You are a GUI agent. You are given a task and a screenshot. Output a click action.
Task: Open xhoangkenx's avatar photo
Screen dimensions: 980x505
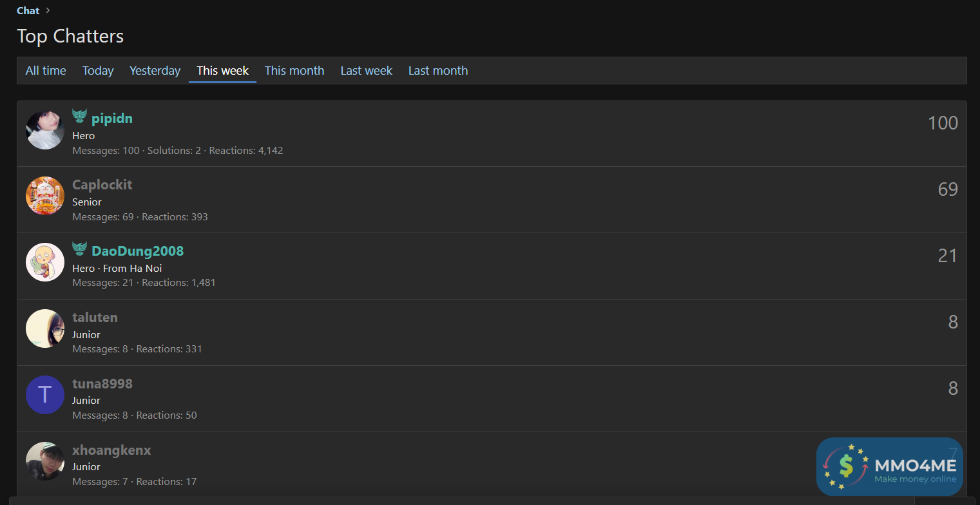click(x=45, y=461)
